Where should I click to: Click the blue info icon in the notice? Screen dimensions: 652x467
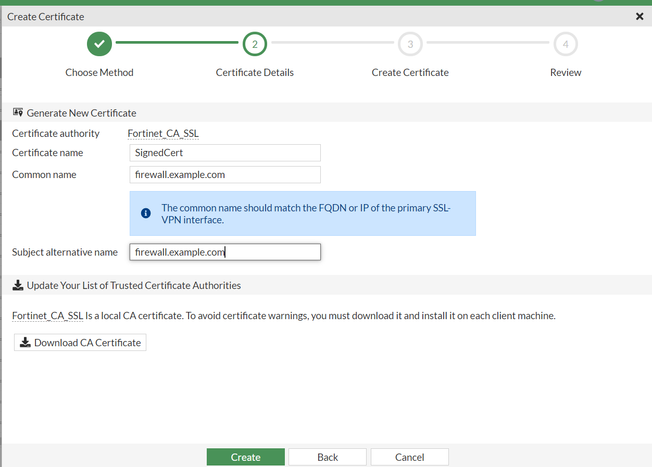pyautogui.click(x=146, y=213)
